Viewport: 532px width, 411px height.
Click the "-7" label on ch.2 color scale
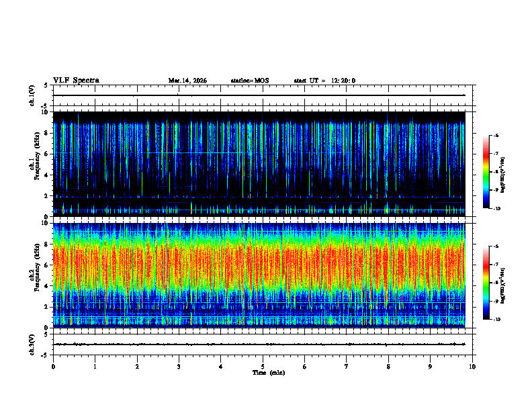coord(496,265)
